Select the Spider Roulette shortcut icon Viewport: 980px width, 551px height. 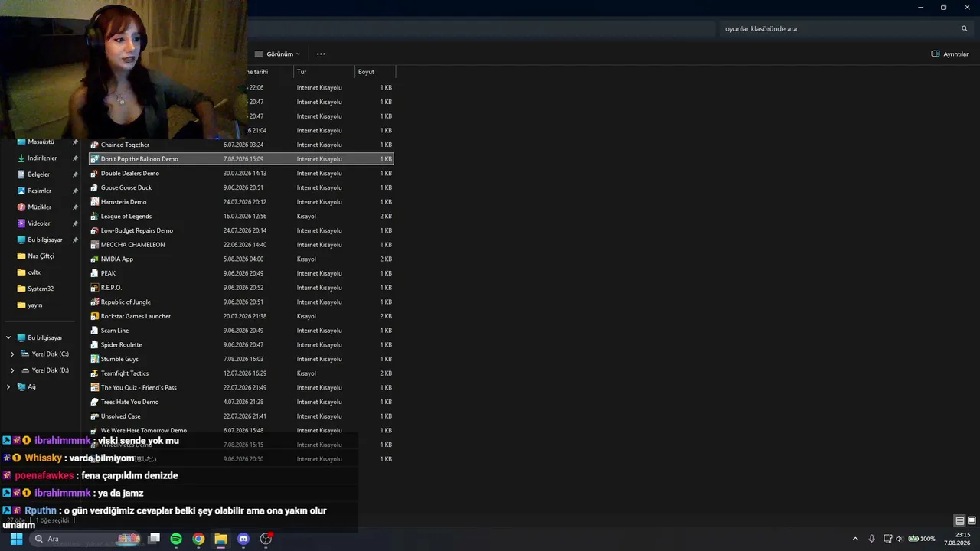point(95,345)
